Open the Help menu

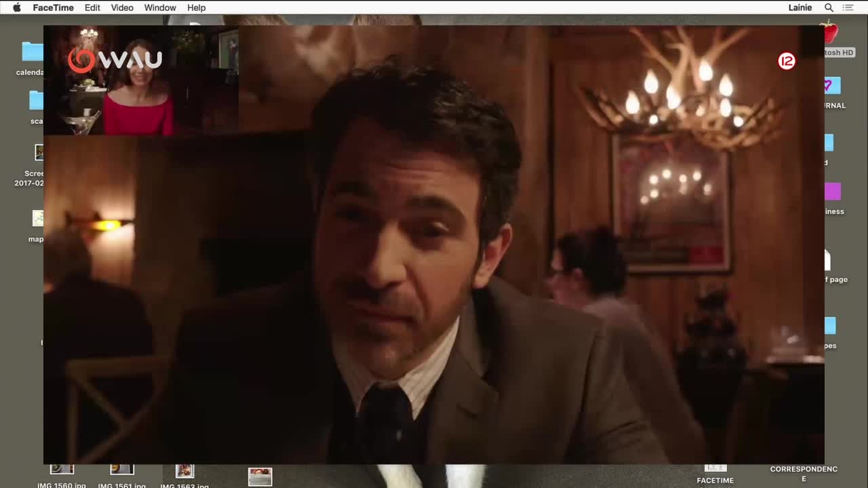(197, 7)
